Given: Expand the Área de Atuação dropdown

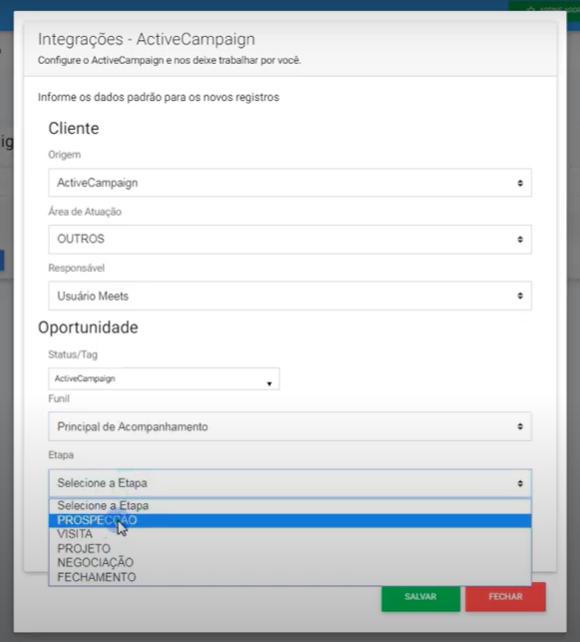Looking at the screenshot, I should coord(290,239).
